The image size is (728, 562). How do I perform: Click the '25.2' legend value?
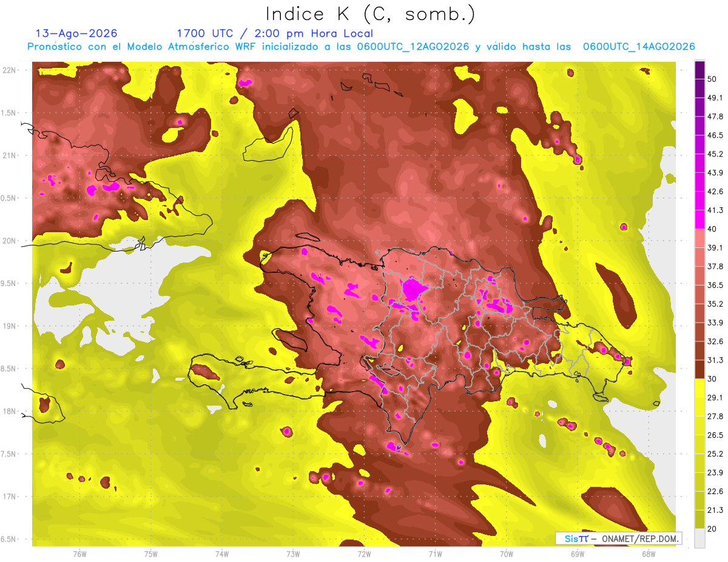pos(715,453)
